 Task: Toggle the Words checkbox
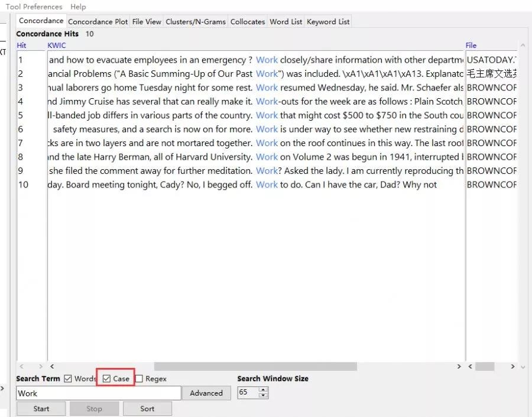(x=68, y=379)
